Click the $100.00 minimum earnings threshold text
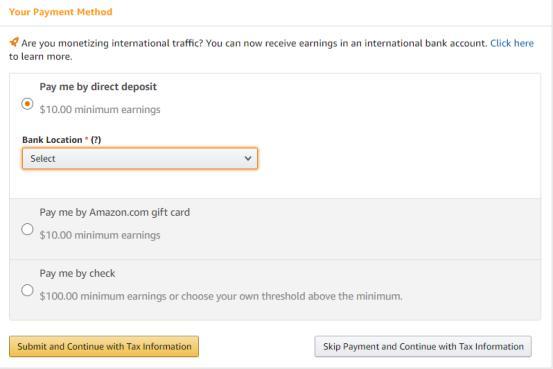 pos(221,296)
